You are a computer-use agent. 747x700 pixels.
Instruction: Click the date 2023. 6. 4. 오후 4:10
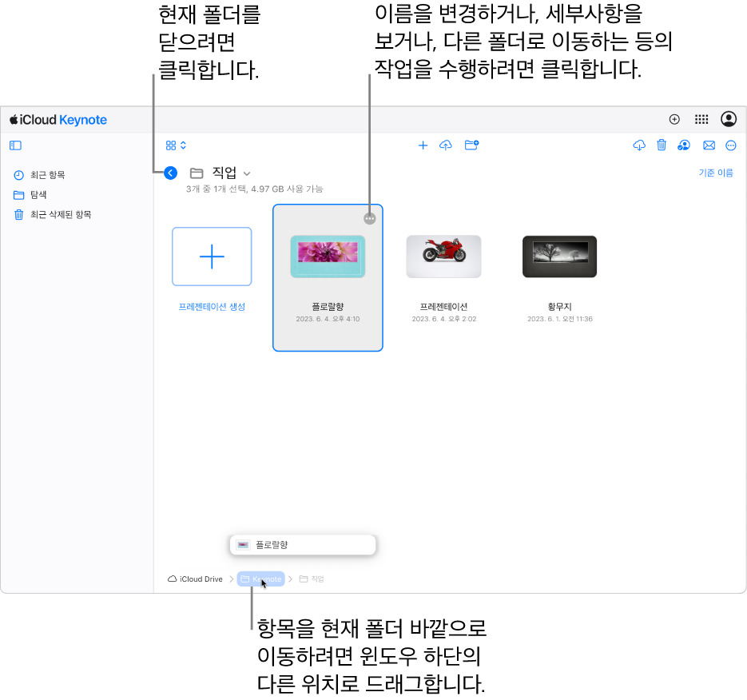328,319
